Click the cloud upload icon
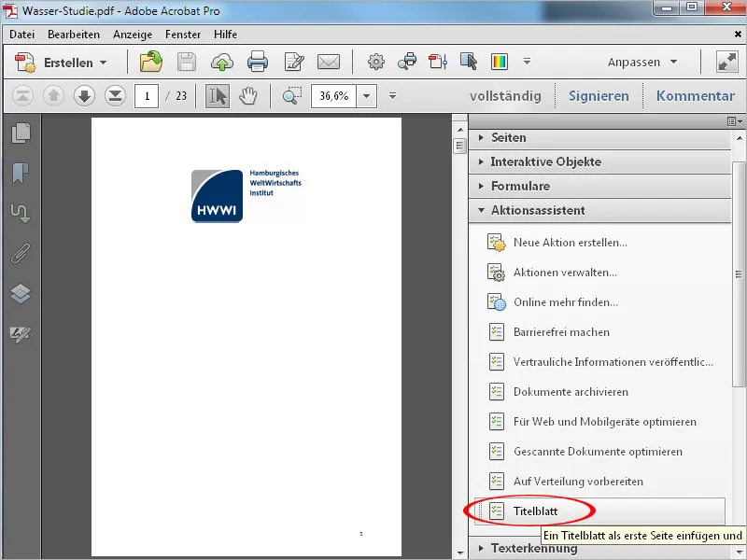The width and height of the screenshot is (747, 560). pos(222,63)
